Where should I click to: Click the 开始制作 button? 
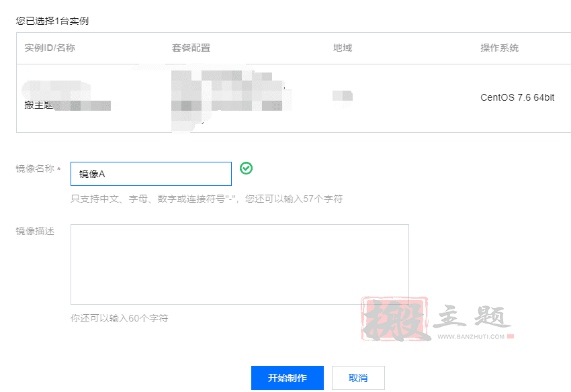[x=288, y=378]
